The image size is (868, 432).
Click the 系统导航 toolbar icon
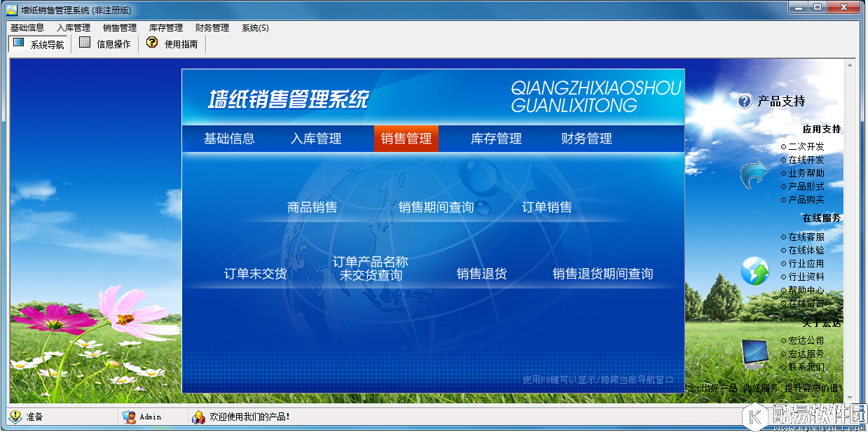click(19, 43)
